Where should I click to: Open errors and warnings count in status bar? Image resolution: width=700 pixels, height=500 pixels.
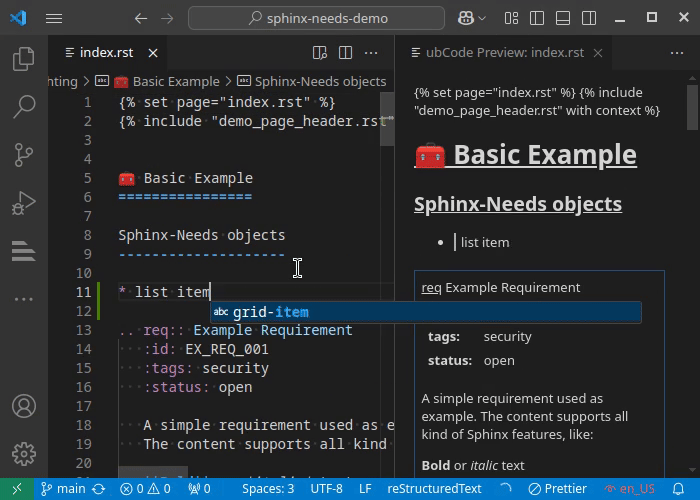coord(145,489)
